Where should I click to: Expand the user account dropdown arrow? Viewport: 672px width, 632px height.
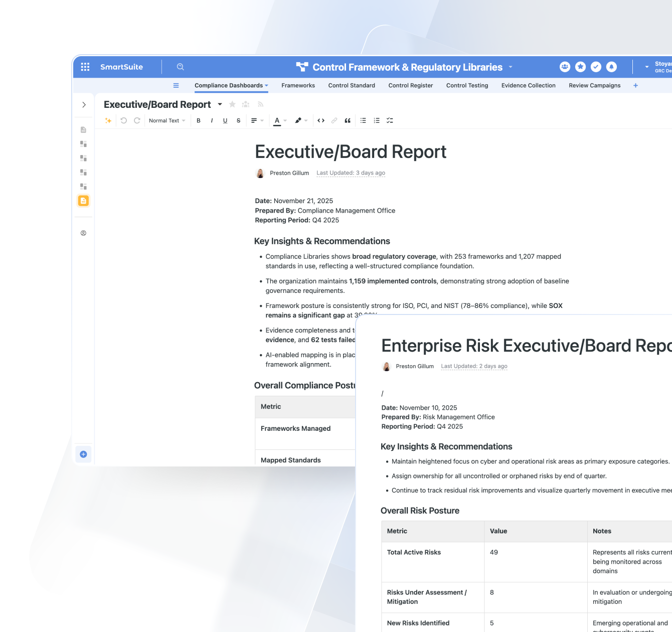647,67
